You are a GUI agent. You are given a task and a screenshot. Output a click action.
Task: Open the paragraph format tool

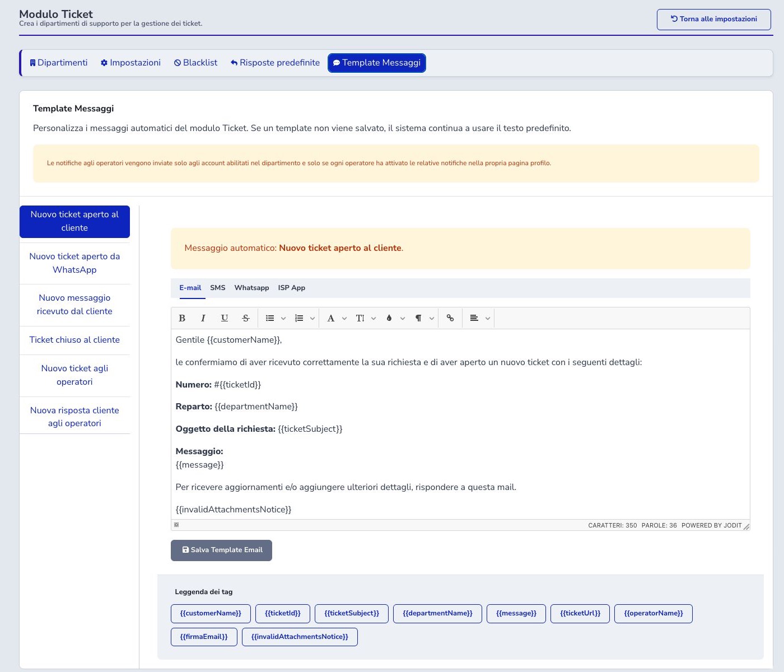pyautogui.click(x=418, y=318)
